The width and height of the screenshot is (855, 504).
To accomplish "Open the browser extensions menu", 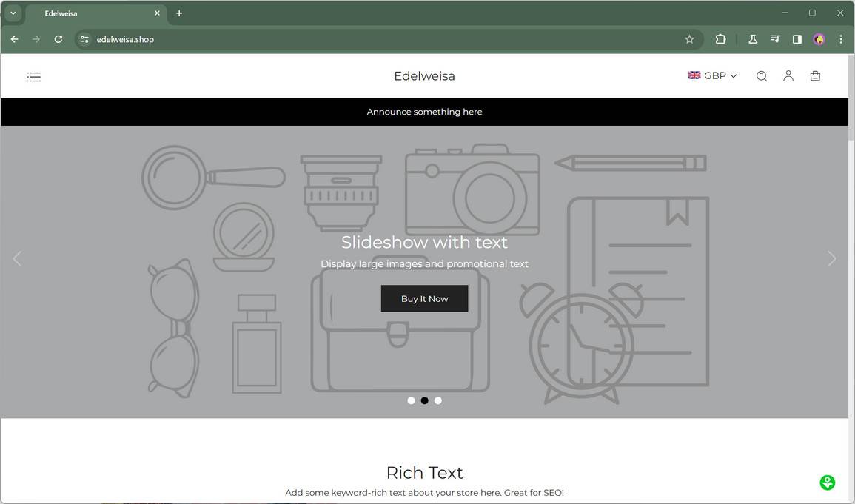I will 720,39.
